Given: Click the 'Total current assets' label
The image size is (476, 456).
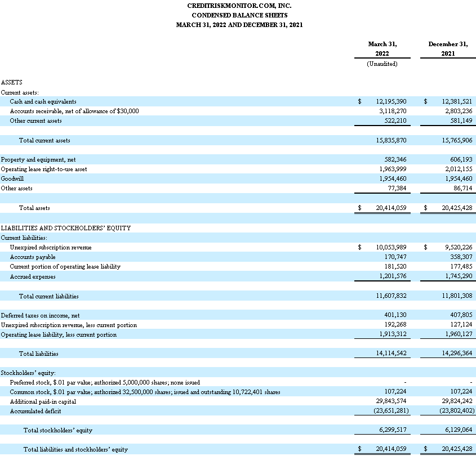Looking at the screenshot, I should (45, 141).
